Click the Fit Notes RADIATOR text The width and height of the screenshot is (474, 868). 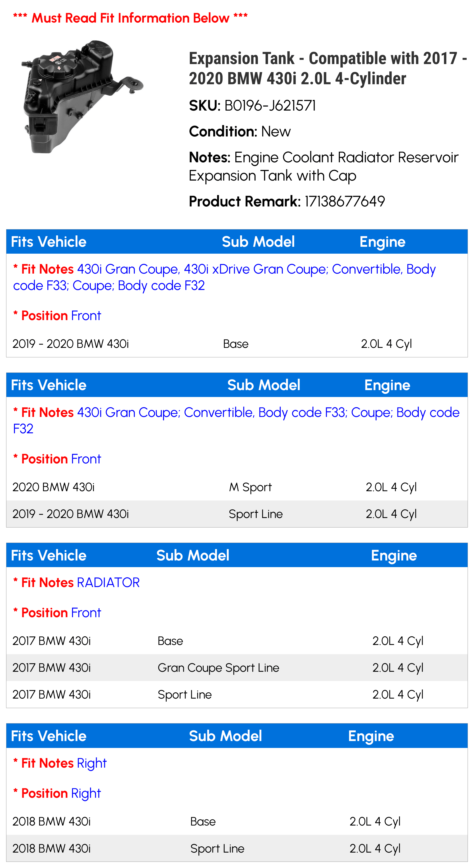tap(76, 583)
